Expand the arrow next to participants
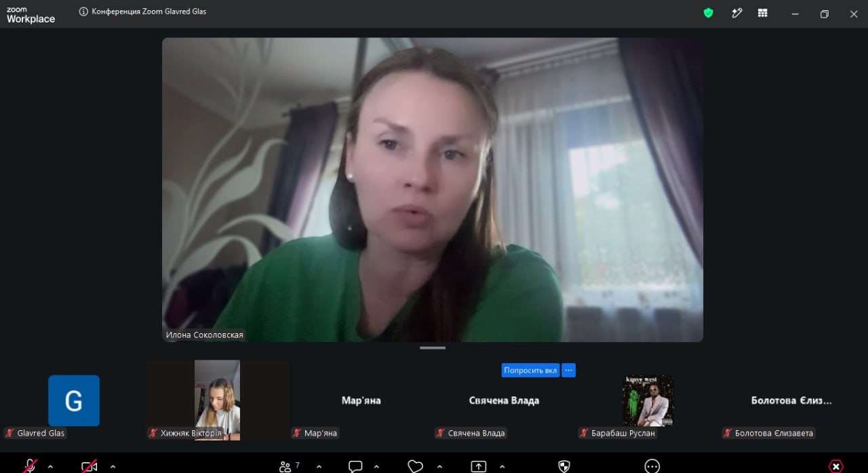This screenshot has width=868, height=473. point(319,467)
